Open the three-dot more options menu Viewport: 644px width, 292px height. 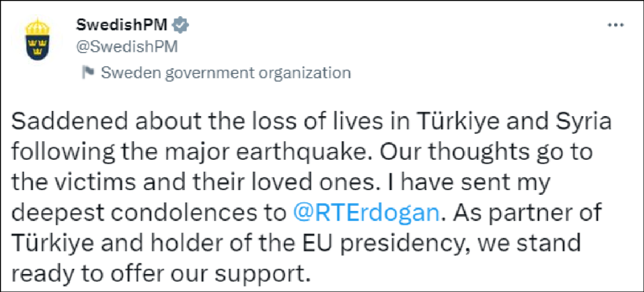point(616,26)
